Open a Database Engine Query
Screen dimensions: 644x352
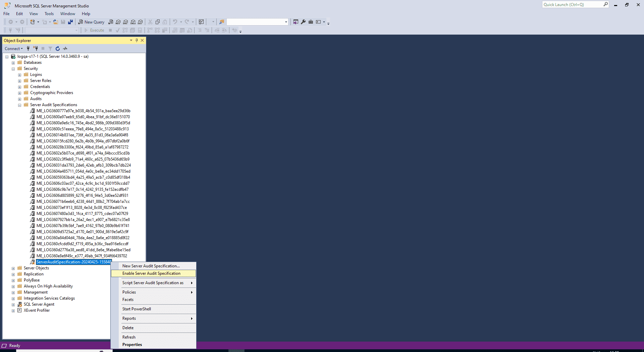click(x=111, y=22)
